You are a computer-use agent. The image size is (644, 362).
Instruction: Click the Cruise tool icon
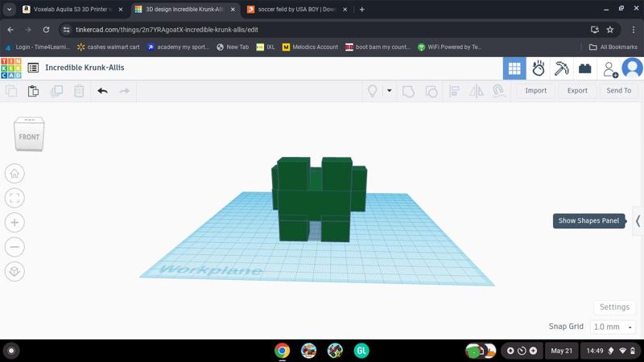click(x=498, y=91)
